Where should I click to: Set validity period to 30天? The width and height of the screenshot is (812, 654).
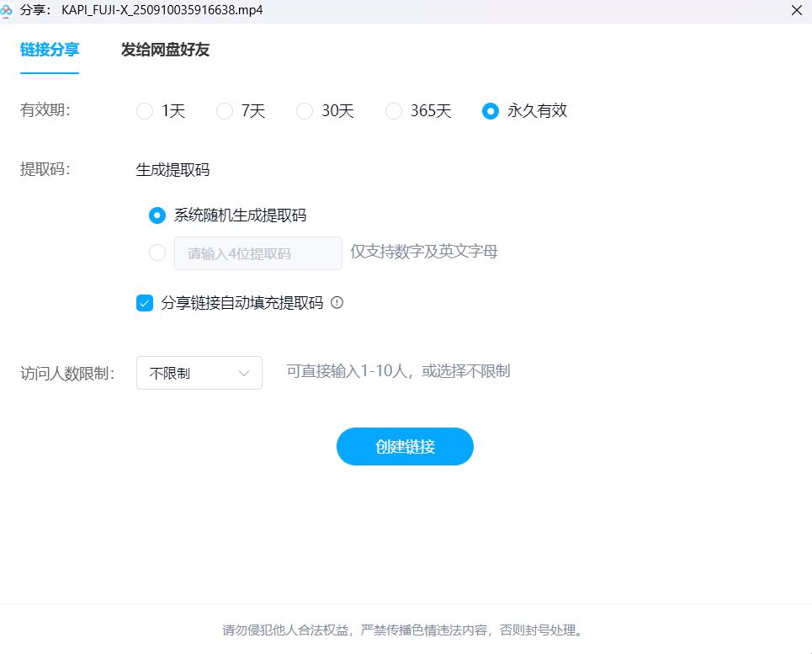point(305,111)
